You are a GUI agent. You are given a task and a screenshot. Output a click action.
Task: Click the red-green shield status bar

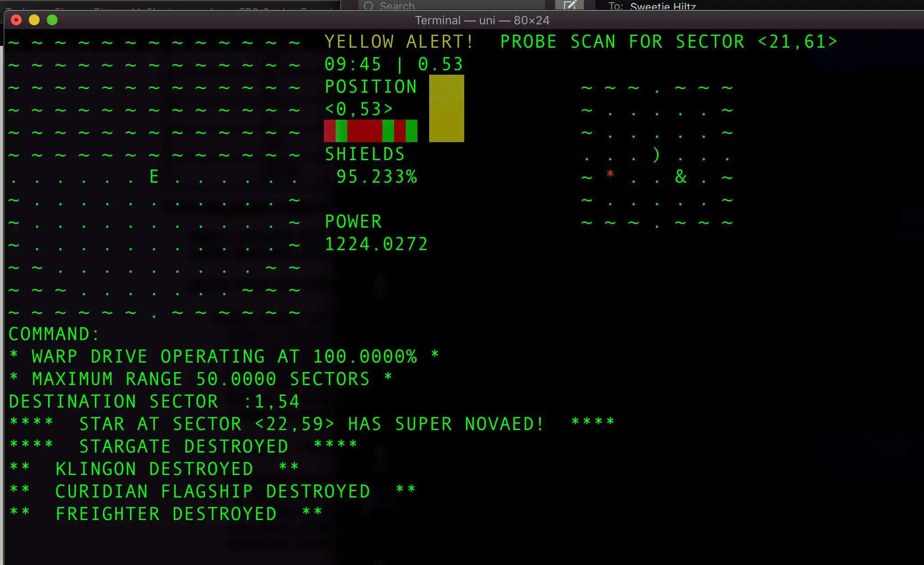tap(370, 131)
